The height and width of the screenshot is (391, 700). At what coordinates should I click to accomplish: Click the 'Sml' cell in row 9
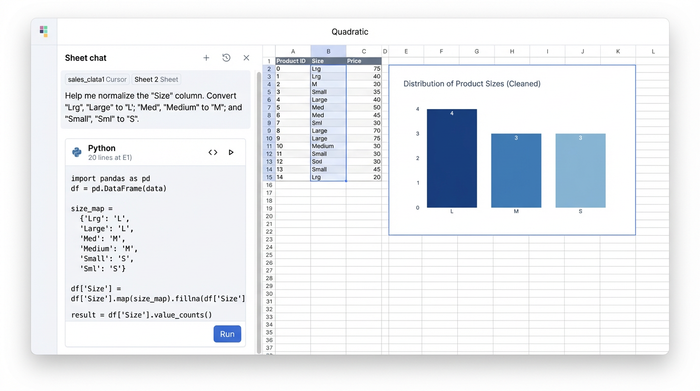(328, 123)
